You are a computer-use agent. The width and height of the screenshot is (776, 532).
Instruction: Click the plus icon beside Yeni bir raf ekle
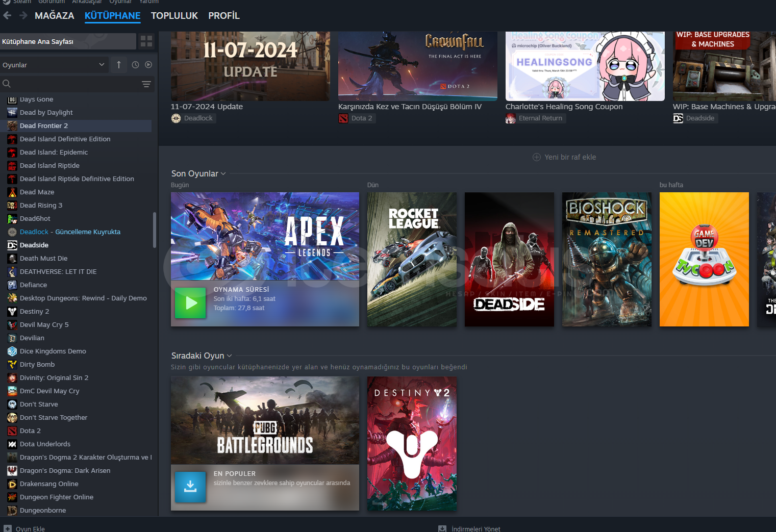click(537, 157)
